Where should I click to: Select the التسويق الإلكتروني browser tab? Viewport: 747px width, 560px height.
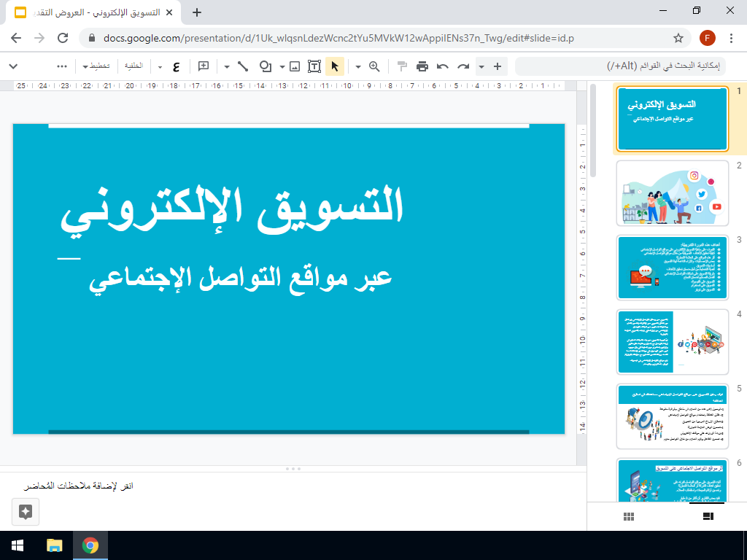coord(93,13)
